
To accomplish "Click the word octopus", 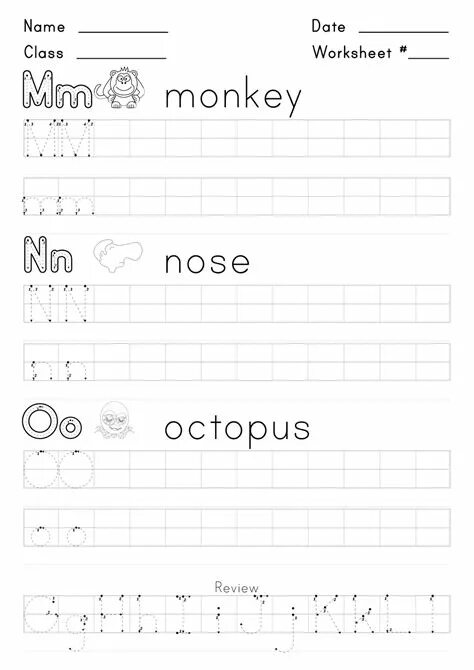I will tap(237, 428).
